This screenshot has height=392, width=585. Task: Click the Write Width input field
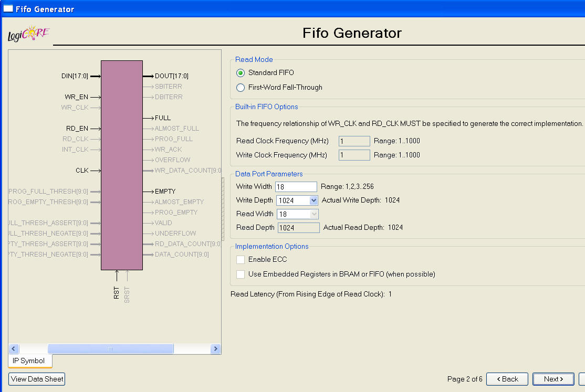coord(296,187)
